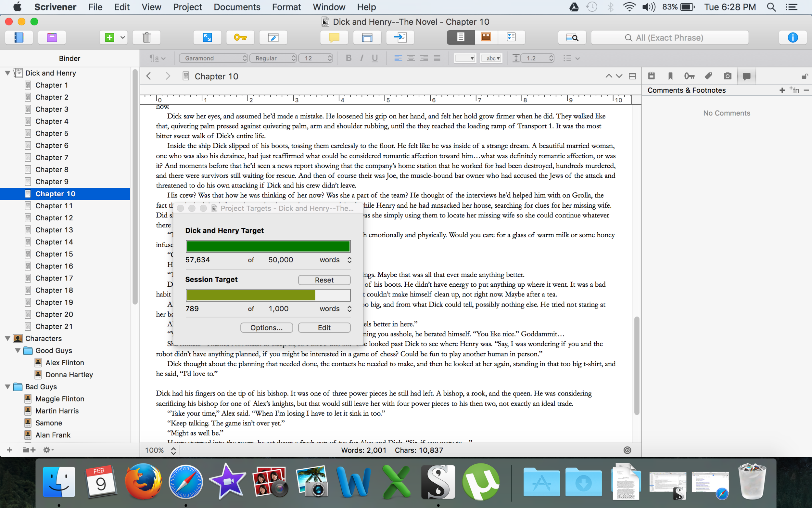Open the Garamond font dropdown
Viewport: 812px width, 508px height.
[213, 58]
